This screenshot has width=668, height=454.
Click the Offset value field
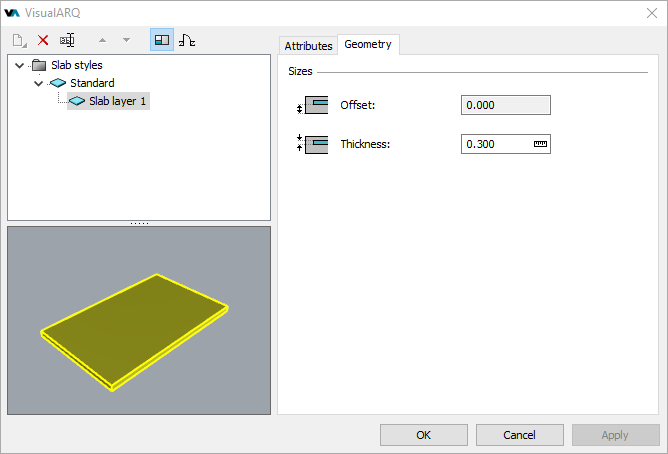(506, 105)
